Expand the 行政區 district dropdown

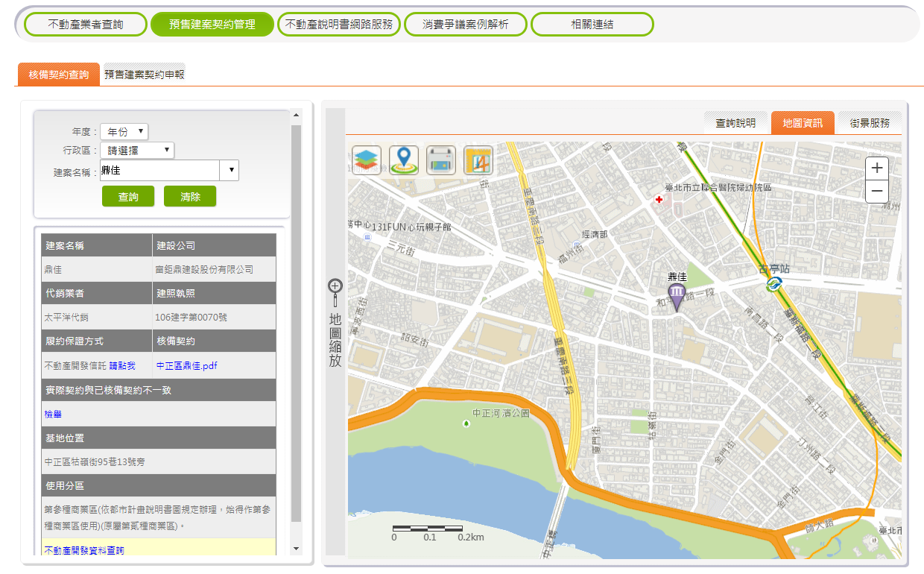137,151
